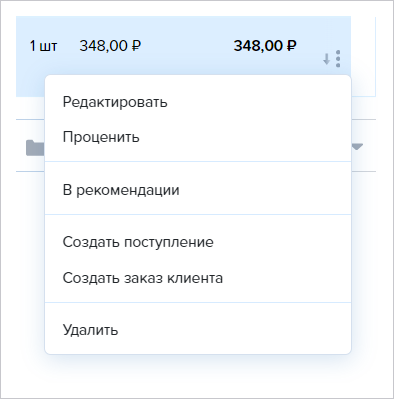Click the quantity value 1 шт
Screen dimensions: 394x399
coord(43,46)
